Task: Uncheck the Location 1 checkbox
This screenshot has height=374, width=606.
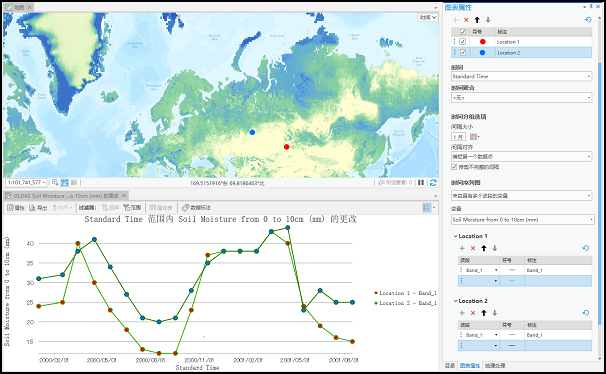Action: 463,42
